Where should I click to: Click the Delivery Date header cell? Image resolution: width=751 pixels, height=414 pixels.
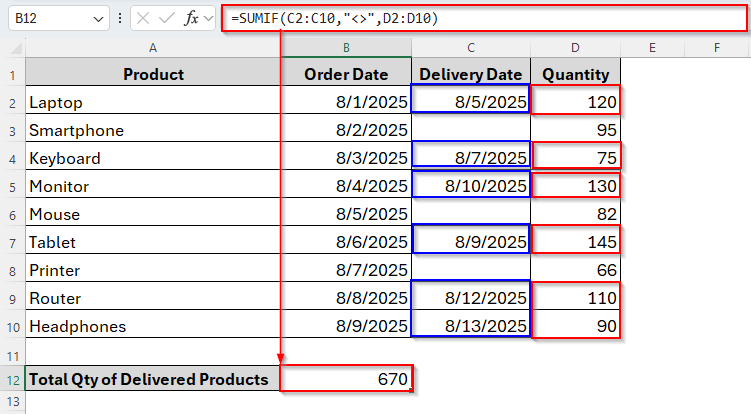(470, 74)
